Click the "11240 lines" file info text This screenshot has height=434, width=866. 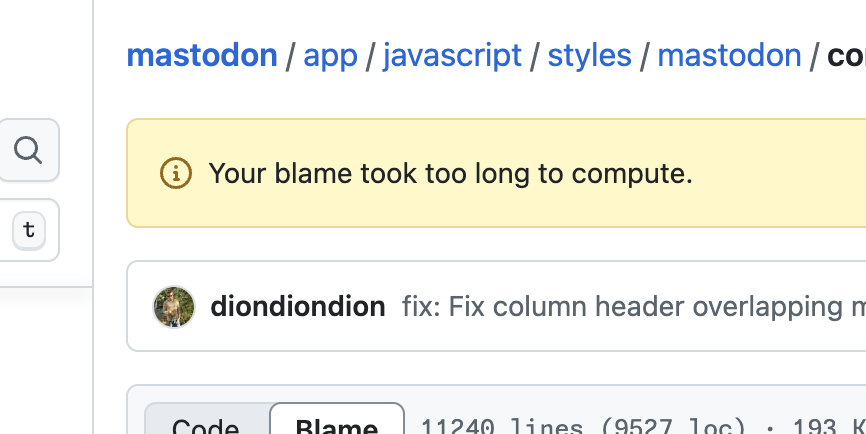click(x=501, y=426)
